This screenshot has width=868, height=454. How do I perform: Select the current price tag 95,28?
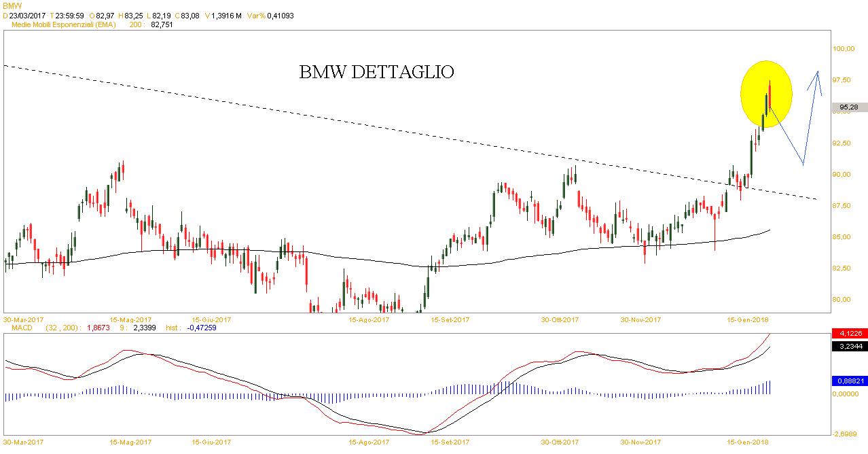click(x=848, y=107)
